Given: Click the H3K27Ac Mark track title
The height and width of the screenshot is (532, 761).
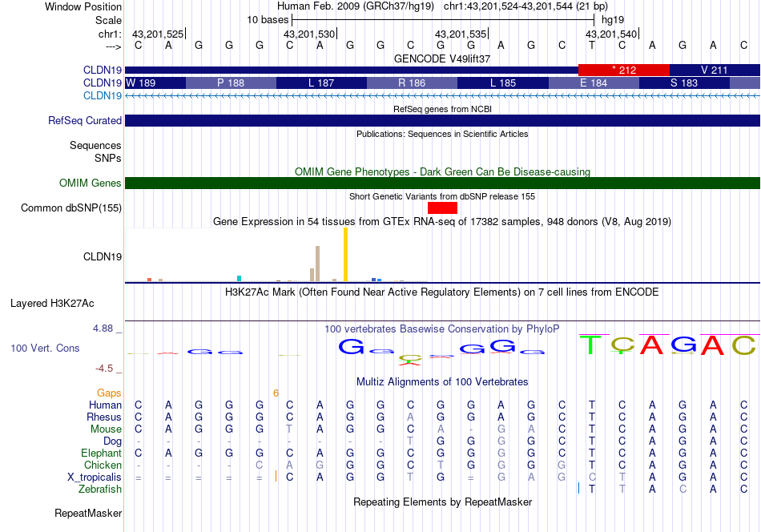Looking at the screenshot, I should click(x=442, y=292).
